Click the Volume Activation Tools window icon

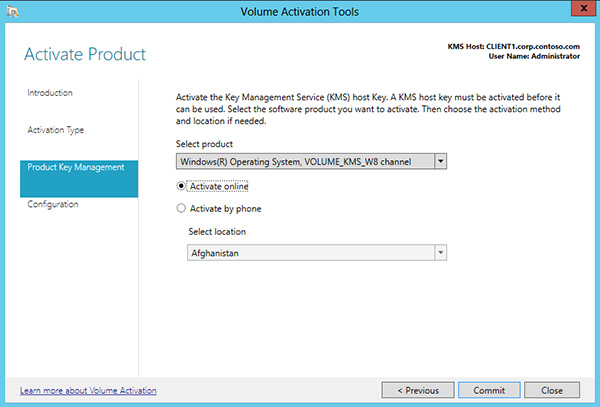[x=14, y=11]
